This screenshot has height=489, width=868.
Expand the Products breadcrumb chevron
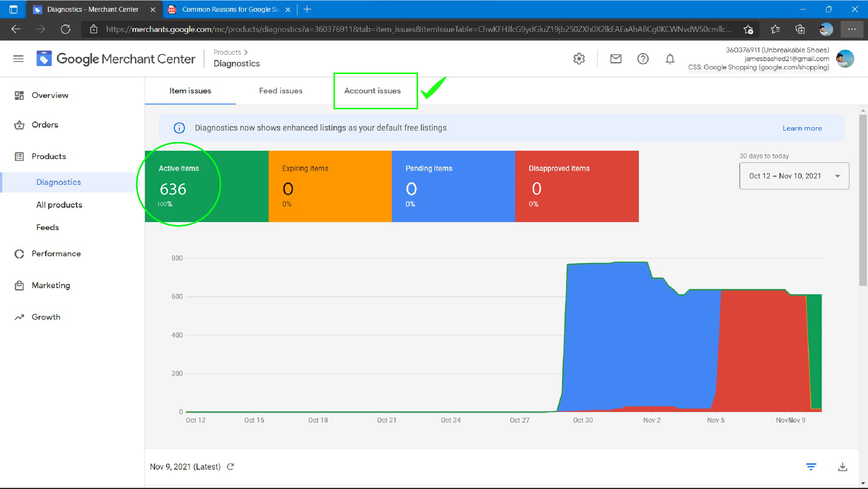pyautogui.click(x=246, y=52)
